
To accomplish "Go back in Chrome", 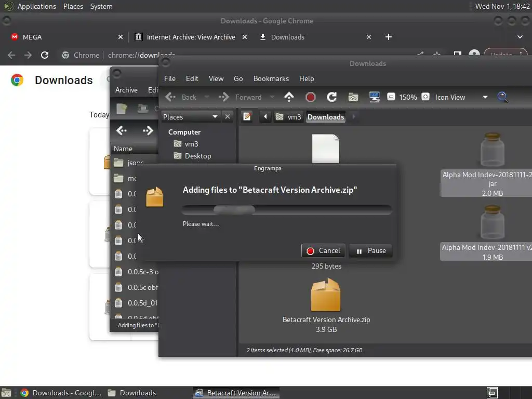I will point(11,55).
